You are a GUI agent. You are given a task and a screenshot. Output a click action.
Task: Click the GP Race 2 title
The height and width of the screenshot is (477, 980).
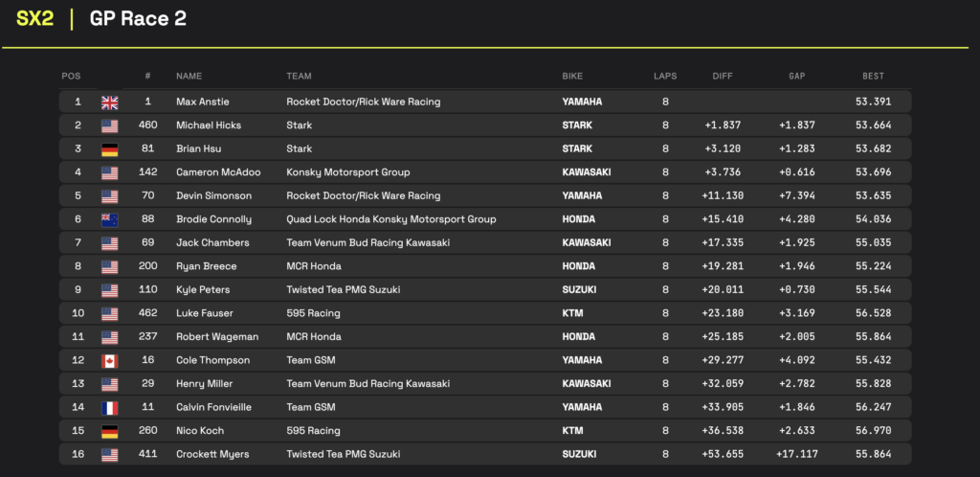tap(138, 19)
